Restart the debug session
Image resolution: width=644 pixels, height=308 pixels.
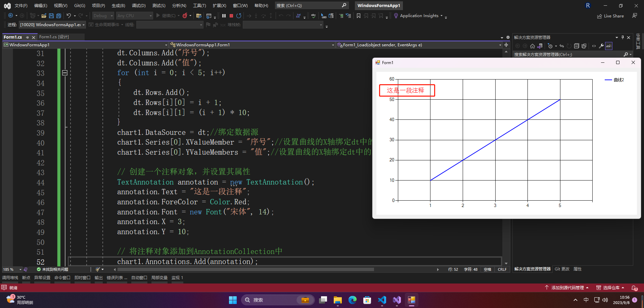click(x=239, y=16)
